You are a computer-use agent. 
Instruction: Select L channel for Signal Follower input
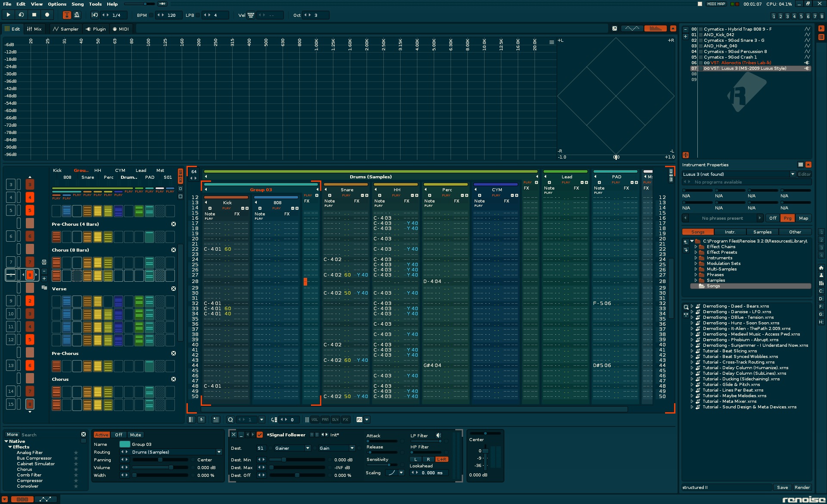tap(415, 459)
